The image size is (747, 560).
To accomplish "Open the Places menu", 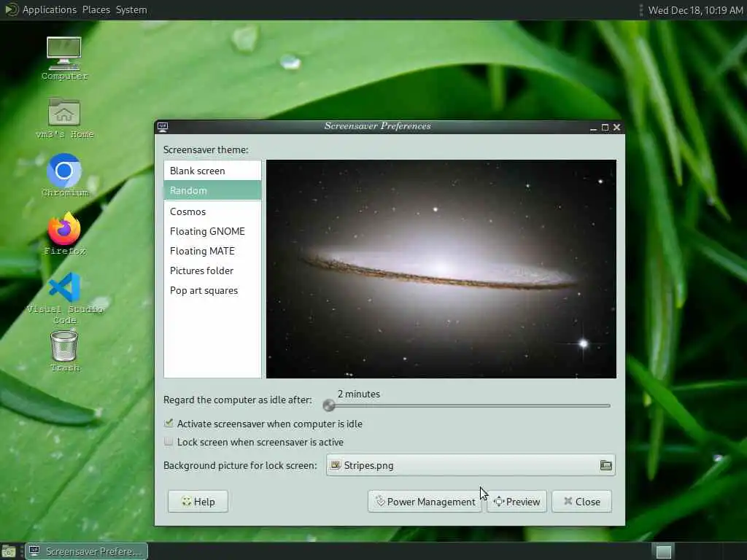I will [x=96, y=9].
